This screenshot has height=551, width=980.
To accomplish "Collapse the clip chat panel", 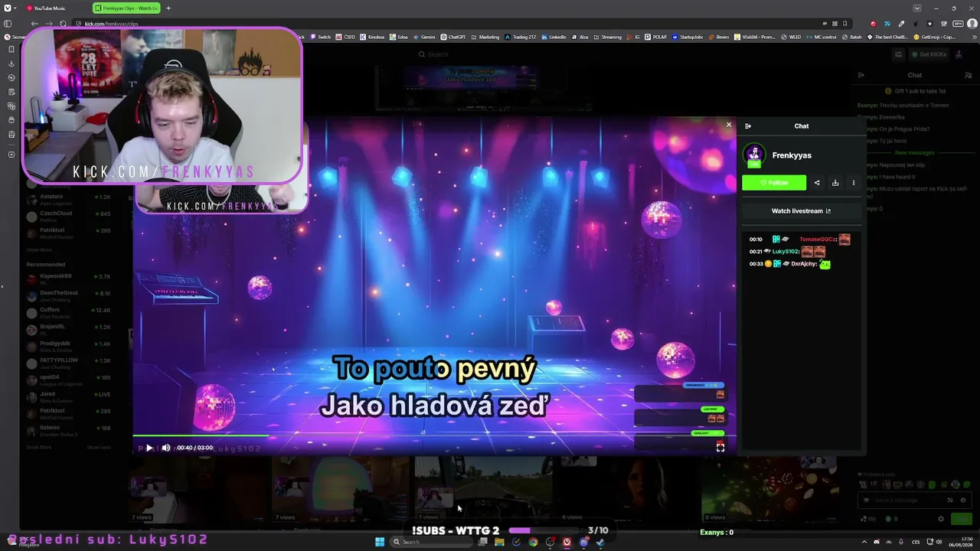I will [748, 126].
